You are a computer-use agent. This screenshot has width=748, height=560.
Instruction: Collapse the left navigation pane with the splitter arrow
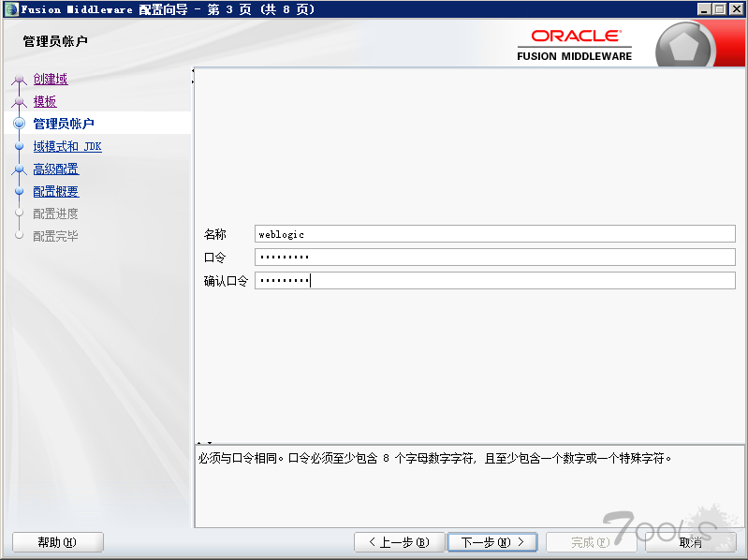coord(193,70)
